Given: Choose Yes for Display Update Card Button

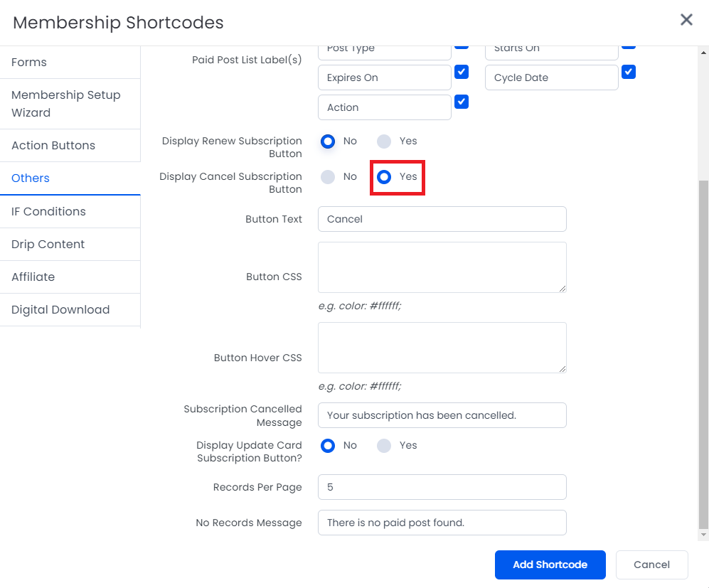Looking at the screenshot, I should click(384, 446).
